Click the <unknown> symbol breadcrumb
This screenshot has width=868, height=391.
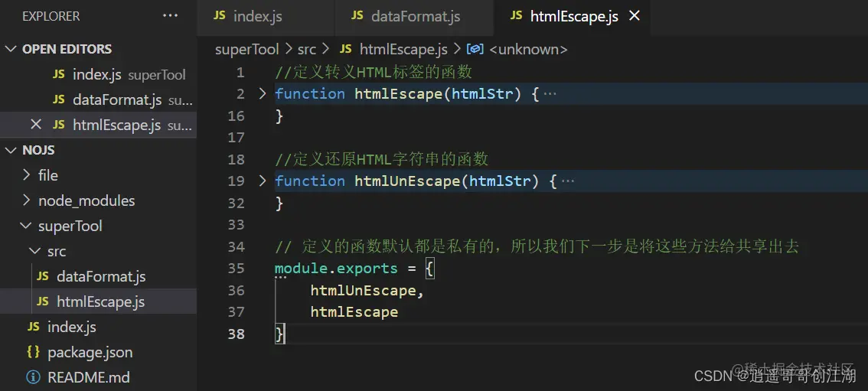point(529,50)
